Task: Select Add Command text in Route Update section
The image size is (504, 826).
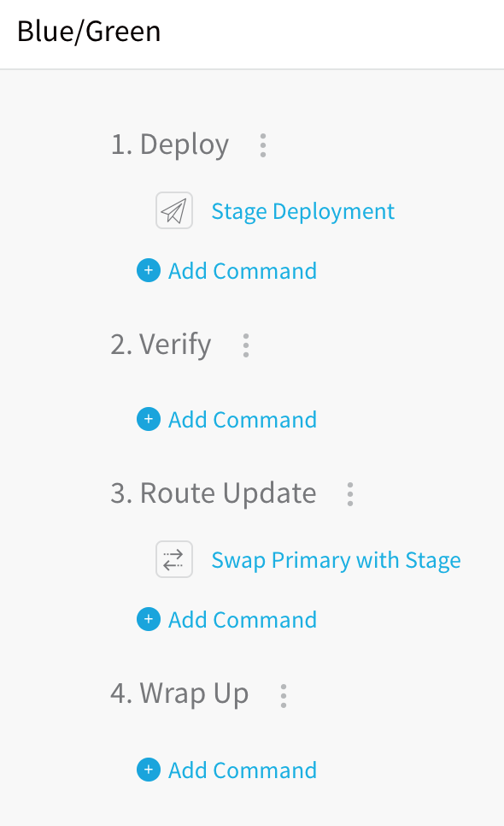Action: pos(243,620)
